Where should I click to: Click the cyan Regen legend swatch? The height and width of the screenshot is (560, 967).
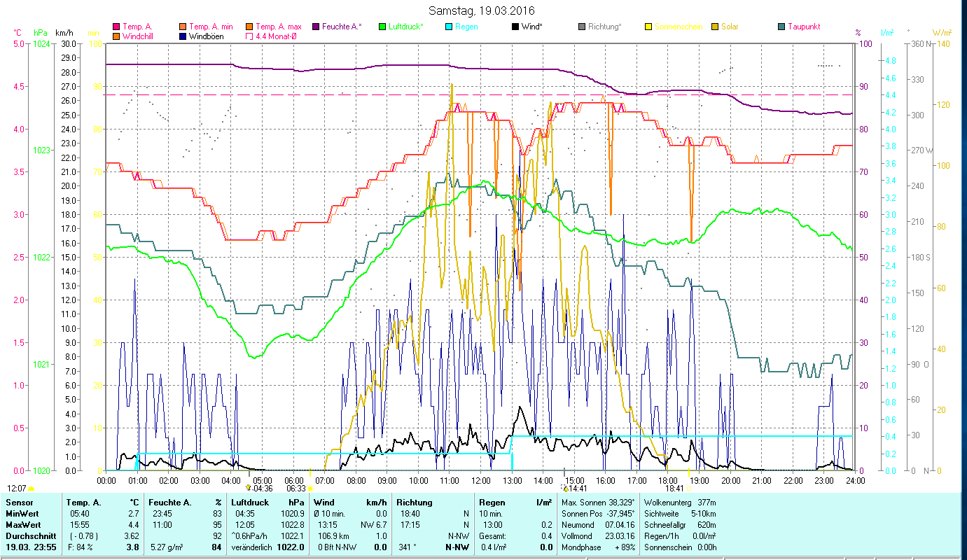[x=449, y=27]
